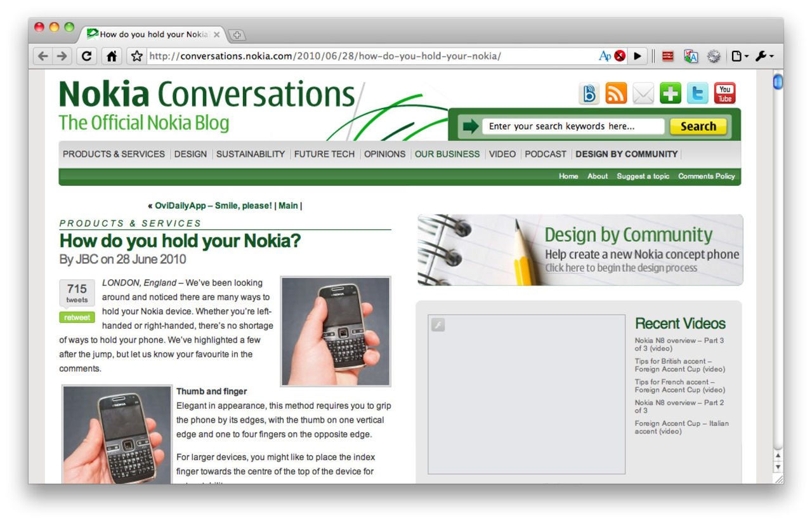Go back to the previous page
Viewport: 812px width, 523px height.
[43, 56]
